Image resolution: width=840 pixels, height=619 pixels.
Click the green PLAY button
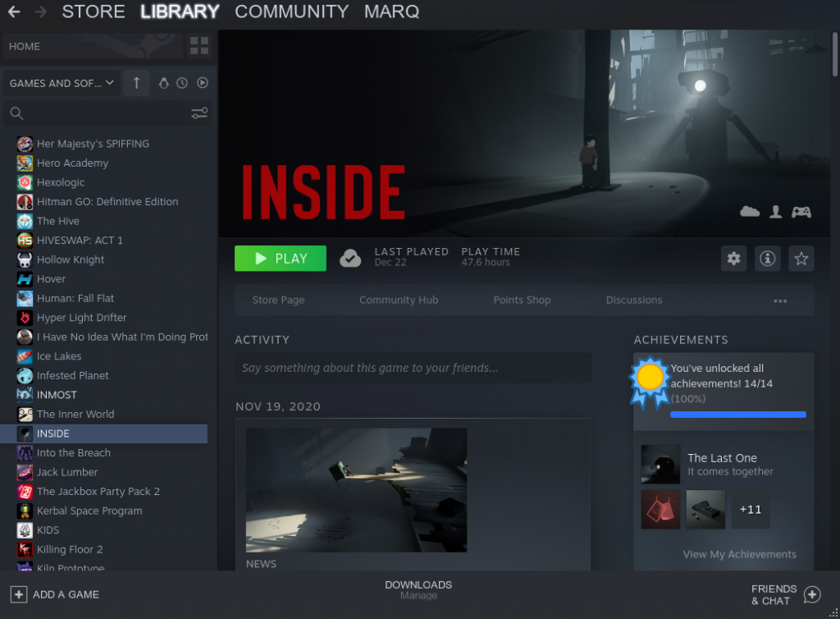281,259
